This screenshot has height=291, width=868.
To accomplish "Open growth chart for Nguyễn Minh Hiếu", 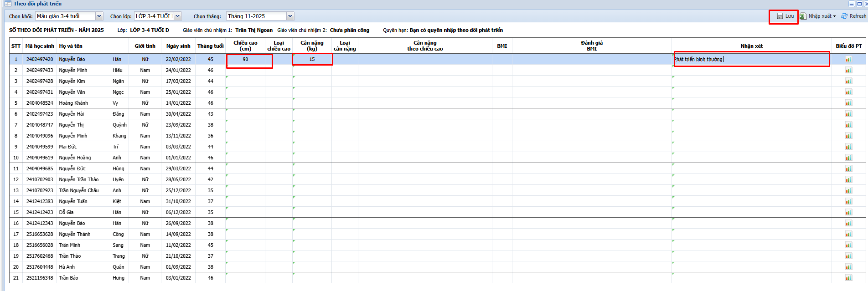I will (848, 70).
